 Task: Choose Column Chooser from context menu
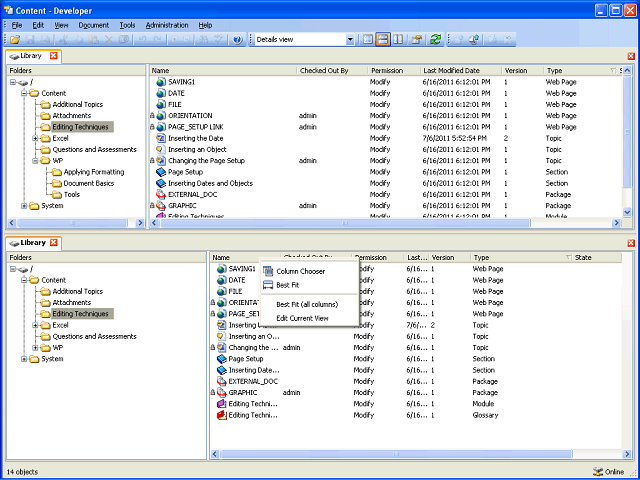(x=309, y=271)
